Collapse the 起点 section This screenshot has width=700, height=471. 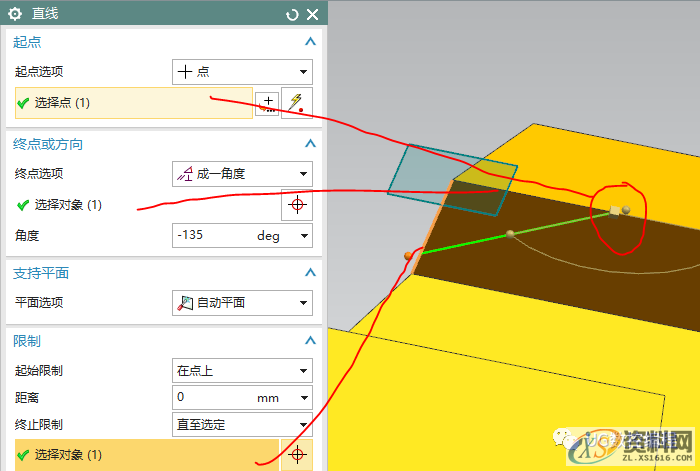tap(310, 42)
